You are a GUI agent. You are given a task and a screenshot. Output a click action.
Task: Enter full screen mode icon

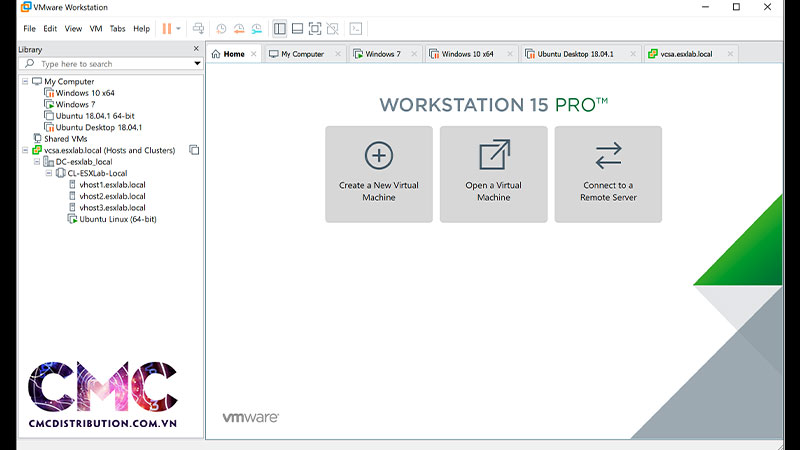[315, 29]
